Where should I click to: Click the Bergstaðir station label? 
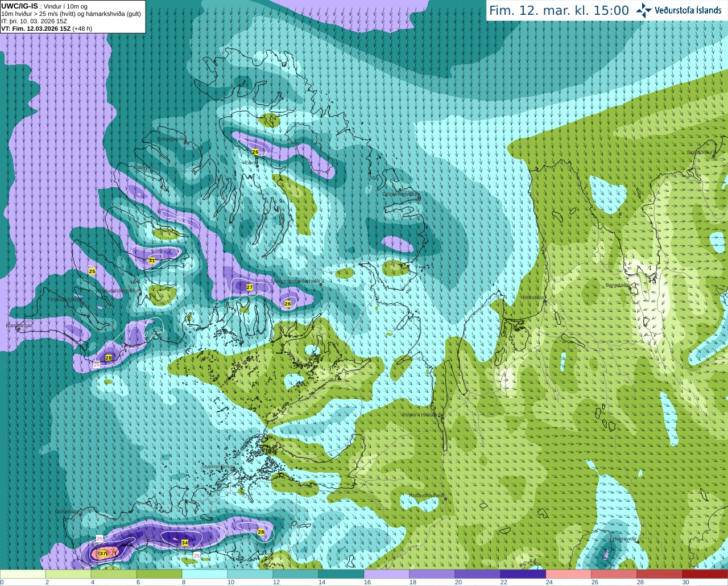617,285
